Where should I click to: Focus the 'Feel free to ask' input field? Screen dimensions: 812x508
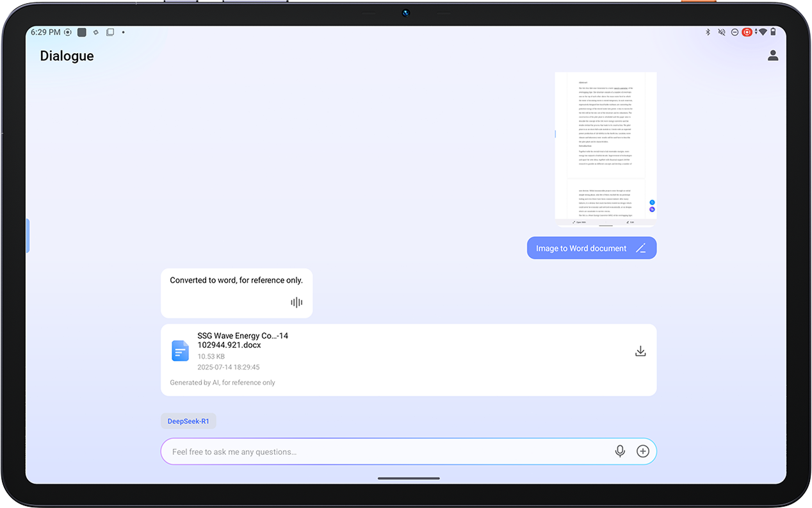click(384, 452)
